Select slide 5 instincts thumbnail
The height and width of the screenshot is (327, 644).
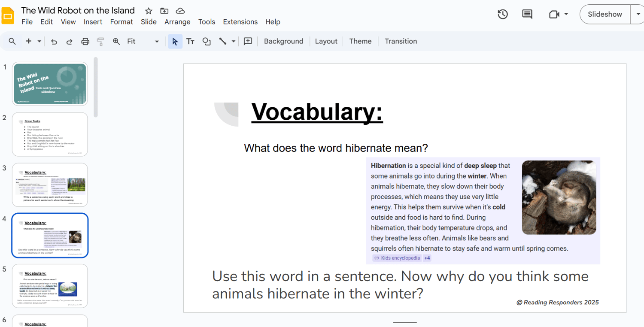pos(50,286)
